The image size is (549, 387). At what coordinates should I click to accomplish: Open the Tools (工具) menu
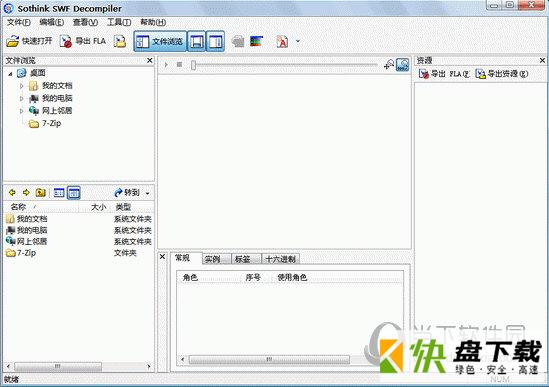click(x=119, y=22)
